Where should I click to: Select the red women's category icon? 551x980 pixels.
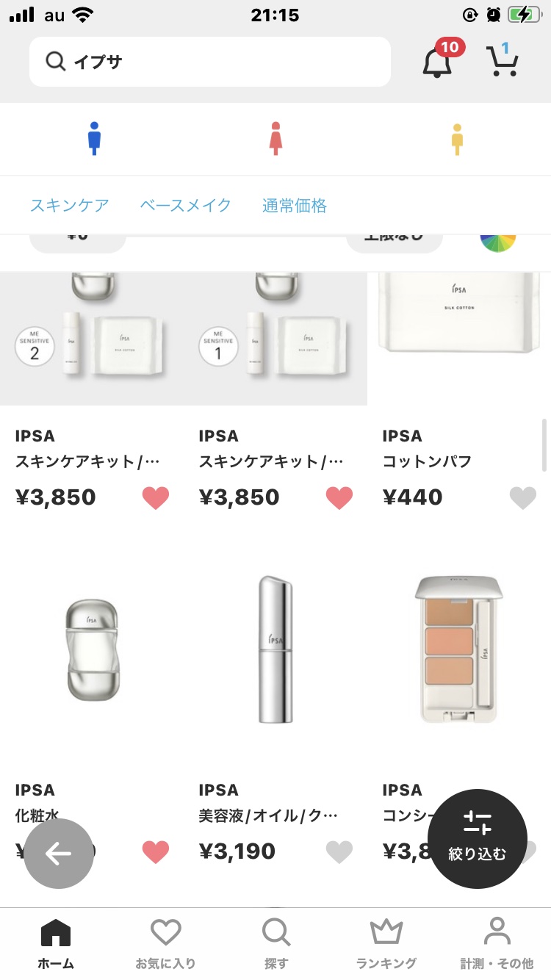pyautogui.click(x=275, y=139)
